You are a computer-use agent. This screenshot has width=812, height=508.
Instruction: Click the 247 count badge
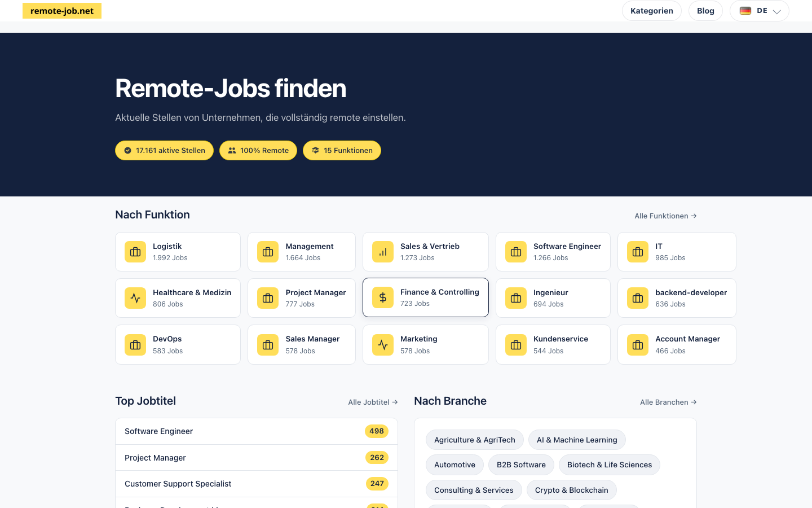[377, 484]
